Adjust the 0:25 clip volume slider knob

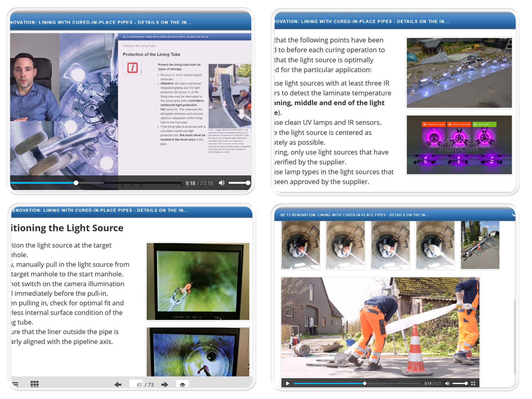point(466,383)
